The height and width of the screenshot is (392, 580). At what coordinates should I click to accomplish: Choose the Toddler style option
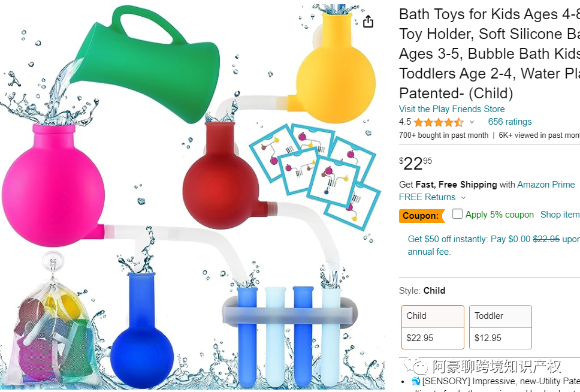click(x=500, y=327)
